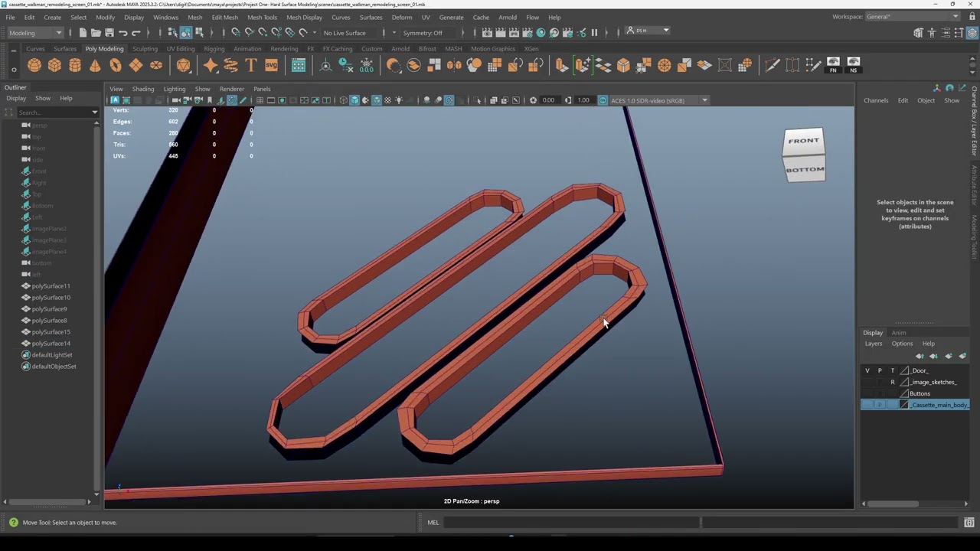Viewport: 980px width, 551px height.
Task: Open the viewport Shading menu
Action: [x=143, y=89]
